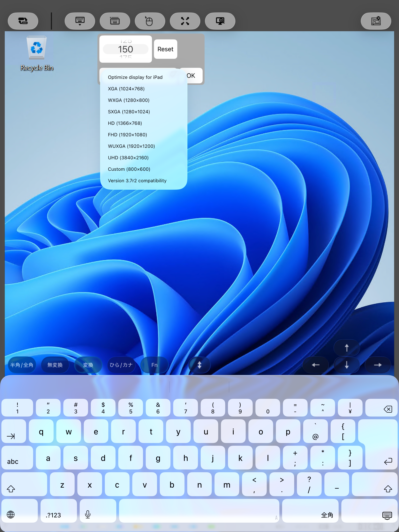The height and width of the screenshot is (532, 399).
Task: Tap the right shift key
Action: click(375, 484)
